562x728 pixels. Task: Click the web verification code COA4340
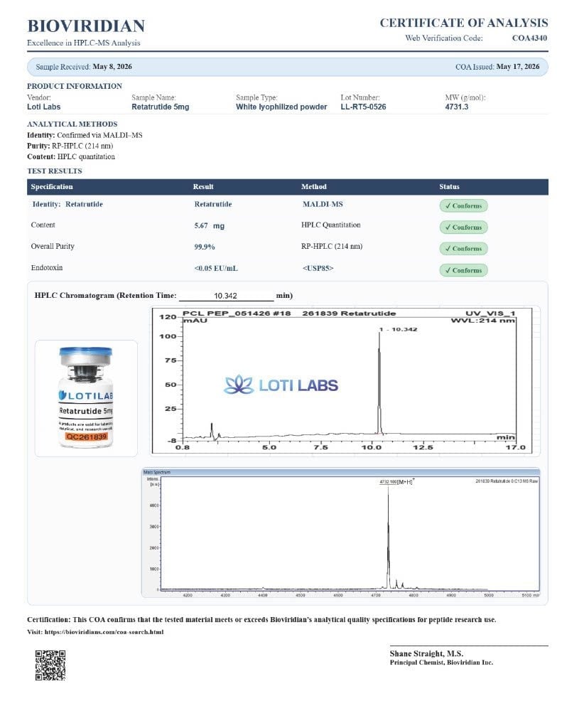(529, 38)
